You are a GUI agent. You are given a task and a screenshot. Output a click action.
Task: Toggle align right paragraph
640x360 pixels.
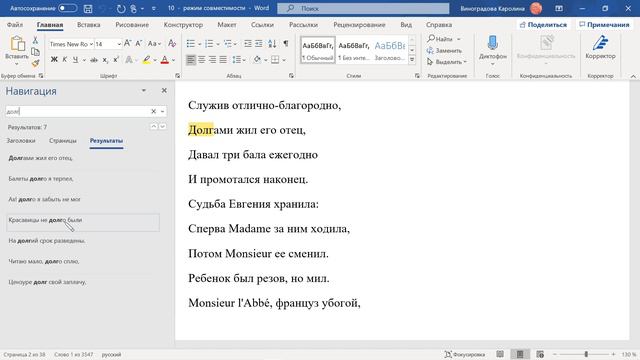pyautogui.click(x=212, y=60)
